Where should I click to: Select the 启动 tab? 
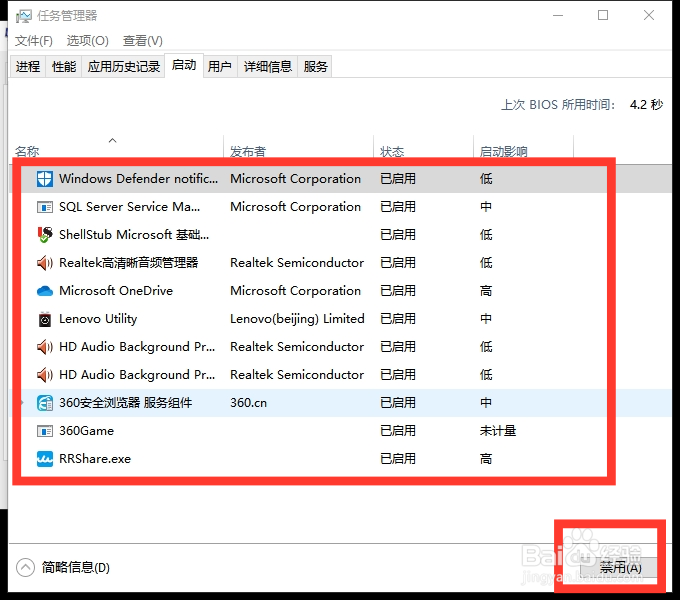tap(184, 65)
